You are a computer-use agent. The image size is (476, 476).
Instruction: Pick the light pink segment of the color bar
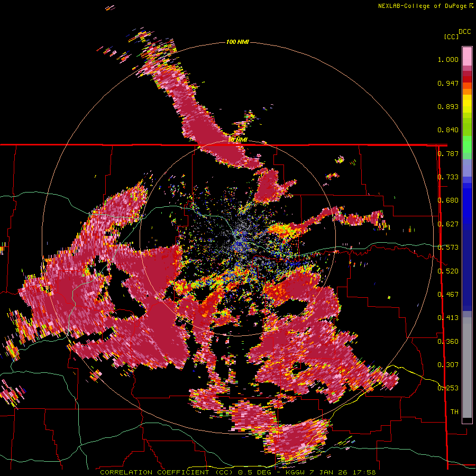pyautogui.click(x=467, y=56)
